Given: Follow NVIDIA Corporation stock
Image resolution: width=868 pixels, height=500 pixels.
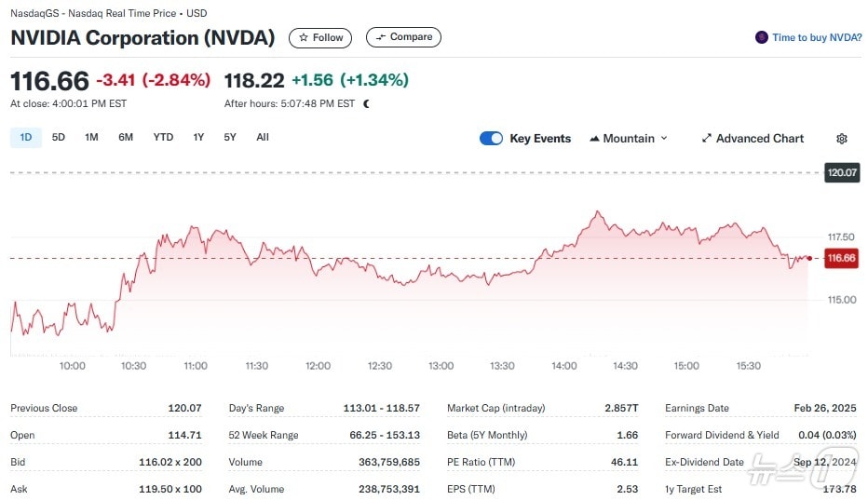Looking at the screenshot, I should point(320,38).
